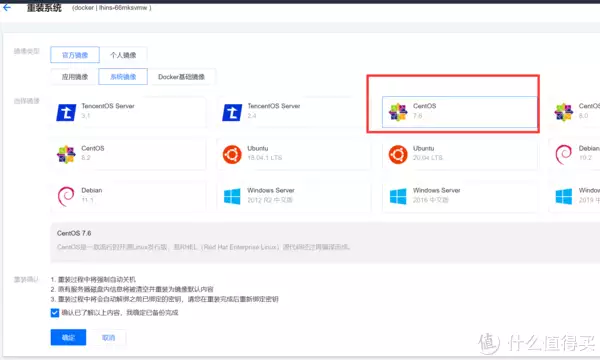Switch to 系统镜像 tab
Screen dimensions: 600x360
[123, 77]
